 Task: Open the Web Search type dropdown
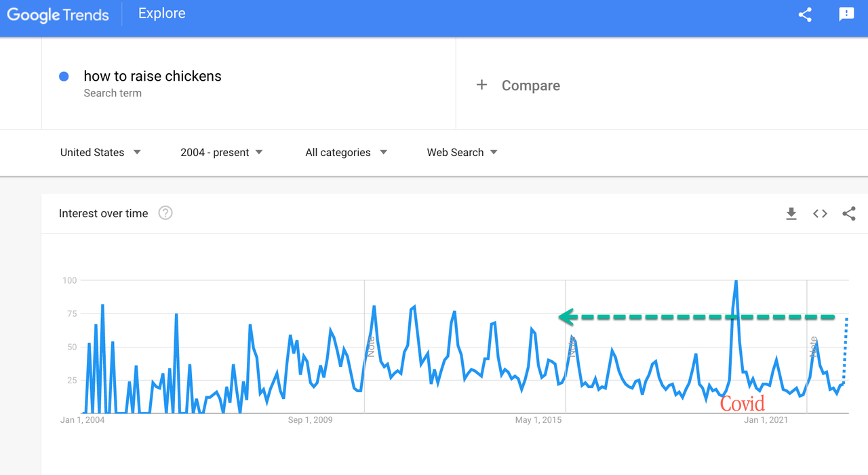462,153
